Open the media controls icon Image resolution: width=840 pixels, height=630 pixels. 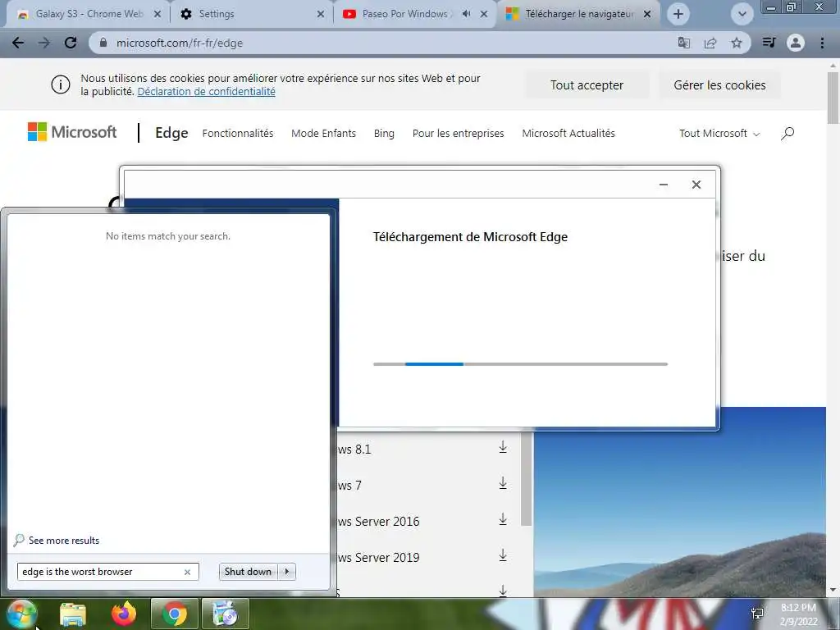click(769, 43)
